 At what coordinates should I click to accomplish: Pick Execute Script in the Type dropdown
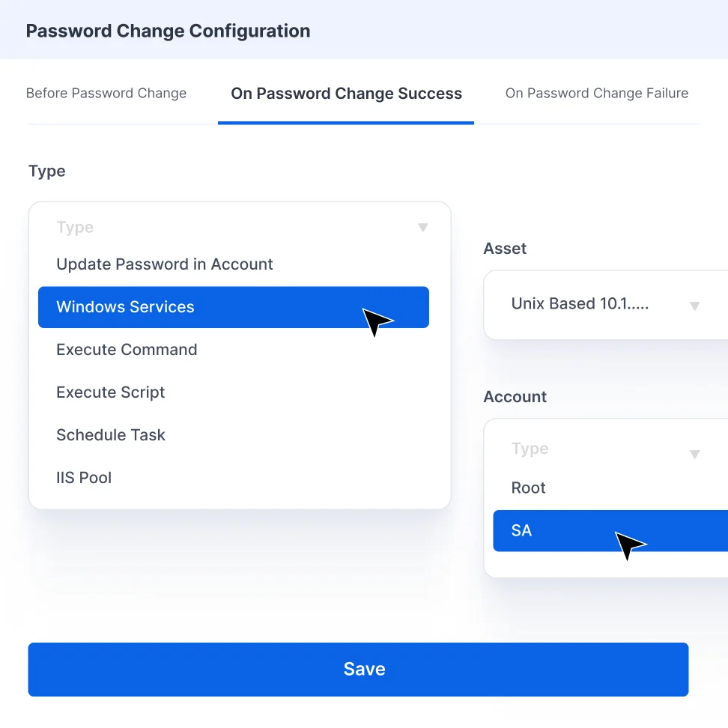[x=110, y=392]
